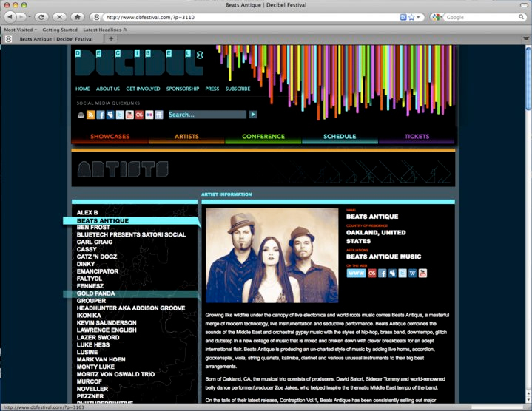Open Beats Antique's WWW website icon

click(356, 273)
